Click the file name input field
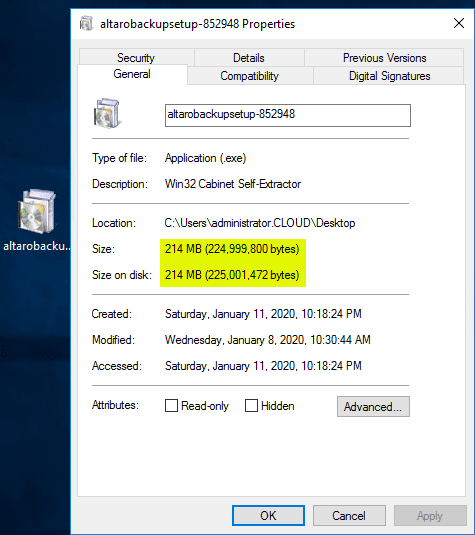 [x=288, y=115]
